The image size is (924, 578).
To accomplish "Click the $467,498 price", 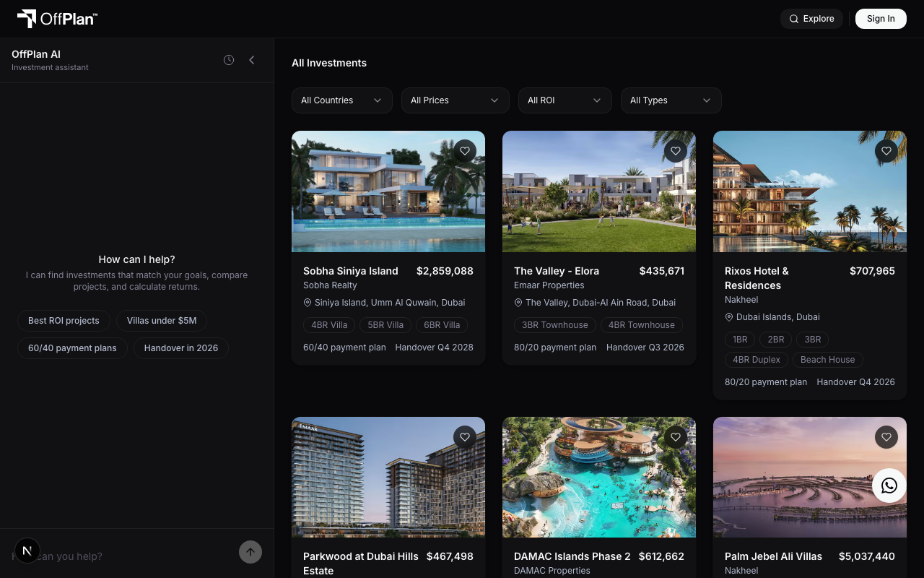I will (x=450, y=556).
